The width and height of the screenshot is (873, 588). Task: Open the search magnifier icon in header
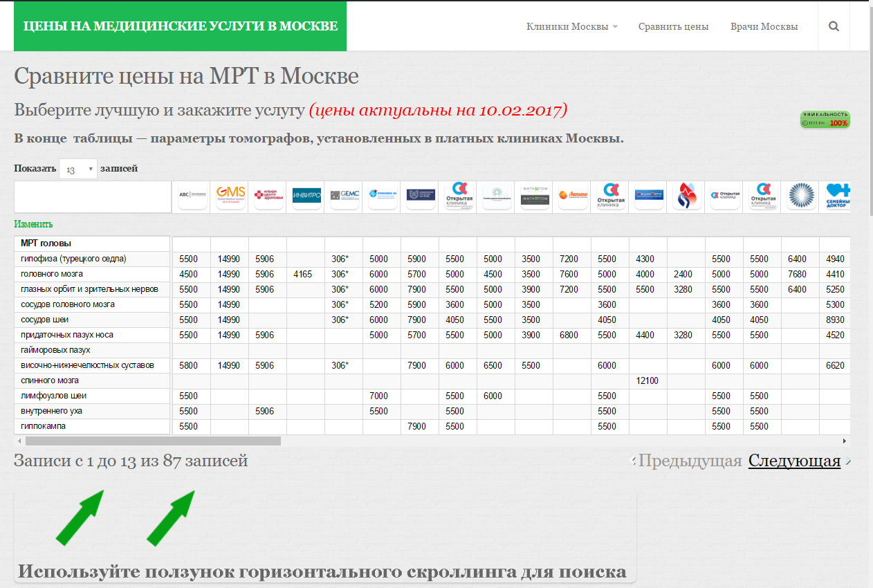coord(834,26)
